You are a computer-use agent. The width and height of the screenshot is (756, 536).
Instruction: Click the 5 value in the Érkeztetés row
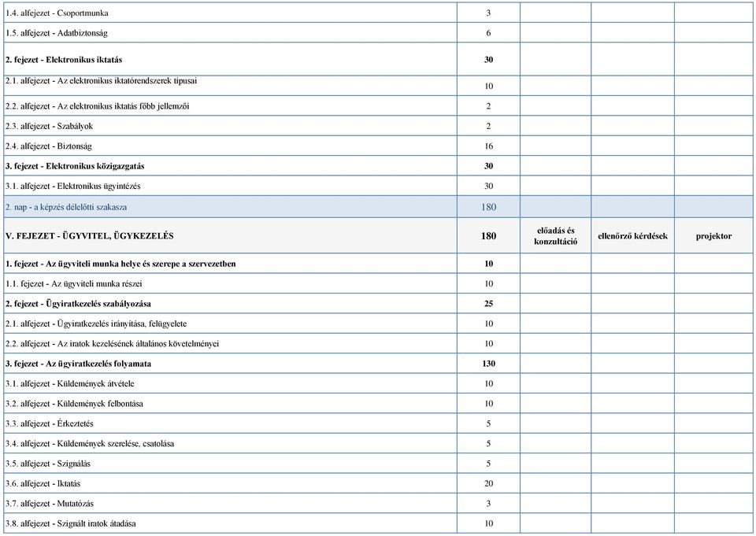488,423
